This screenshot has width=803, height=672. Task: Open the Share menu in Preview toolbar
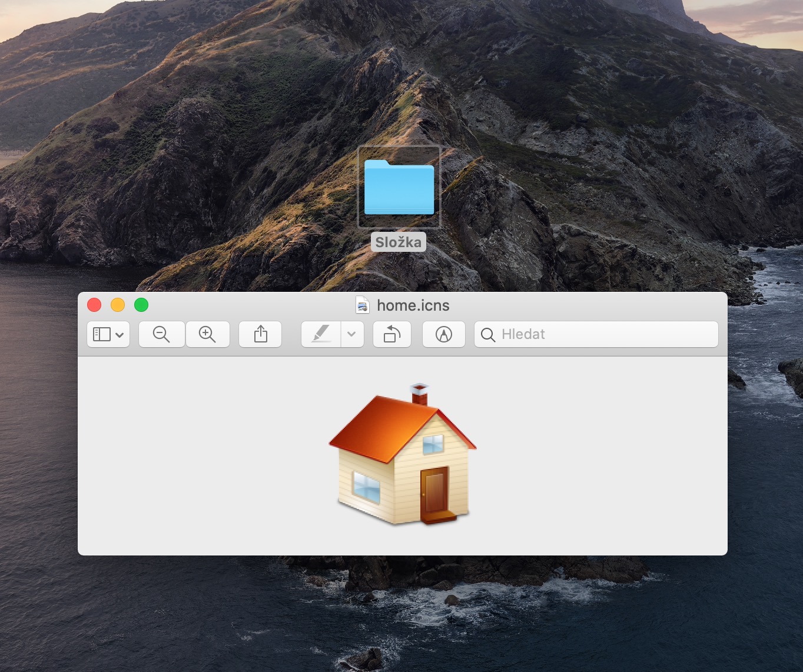(260, 334)
